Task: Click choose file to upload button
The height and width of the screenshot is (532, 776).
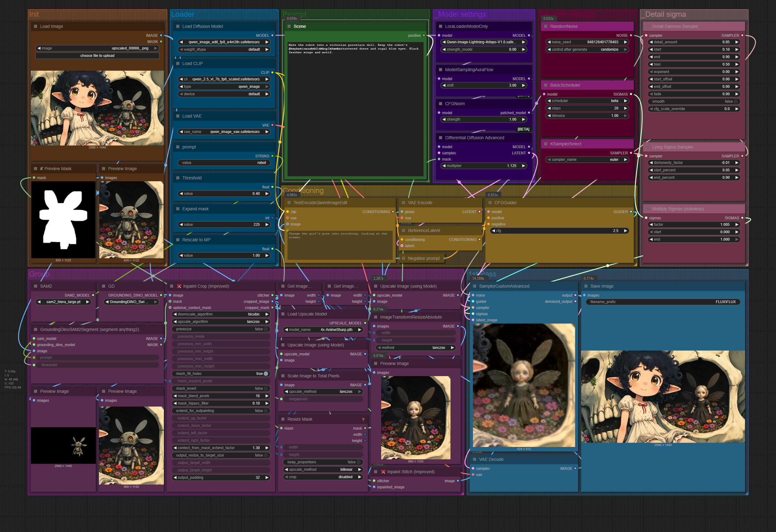Action: click(x=97, y=56)
